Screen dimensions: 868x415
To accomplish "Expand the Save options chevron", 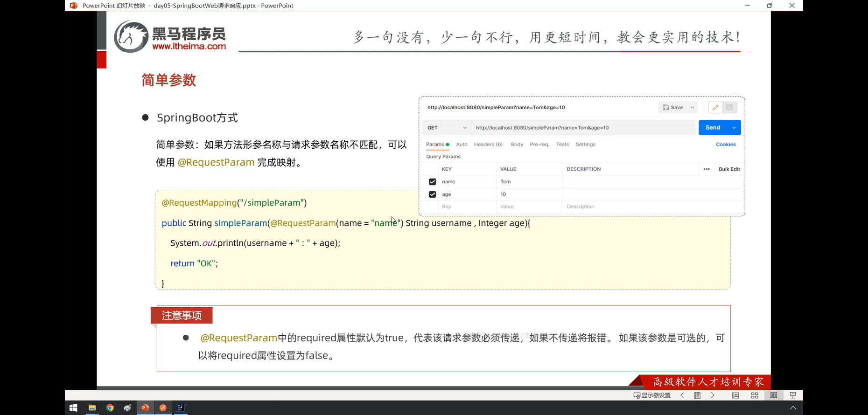I will [x=693, y=108].
